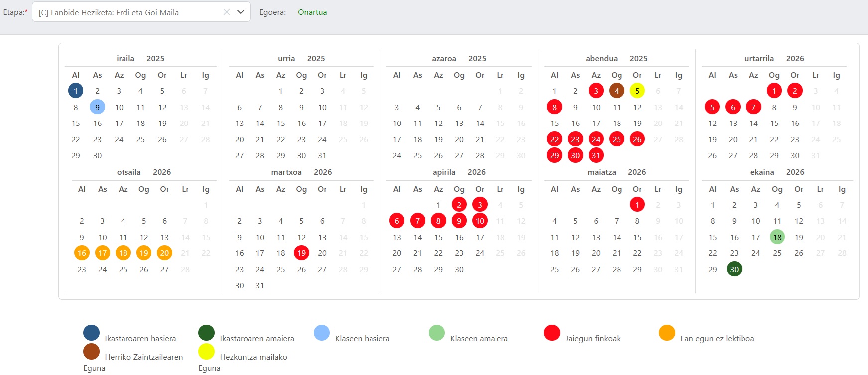Clear the Etapa selection with the X icon
Image resolution: width=868 pixels, height=375 pixels.
pyautogui.click(x=227, y=12)
